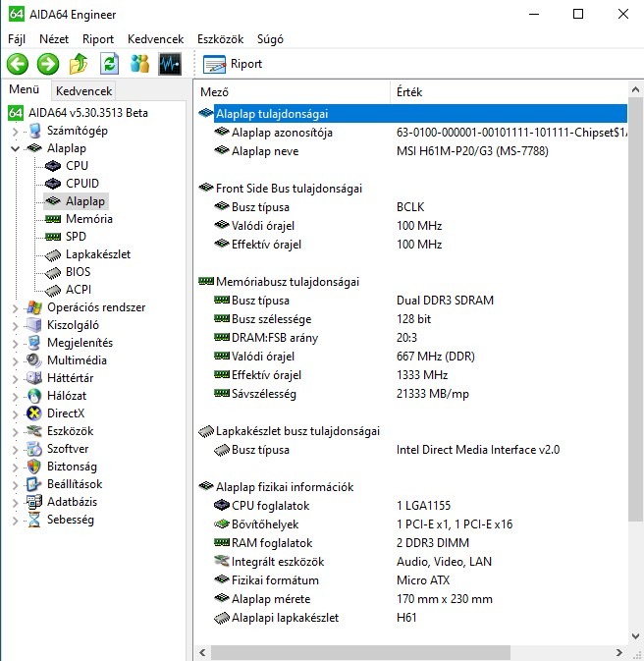644x661 pixels.
Task: Expand the Operációs rendszer node
Action: click(x=15, y=308)
